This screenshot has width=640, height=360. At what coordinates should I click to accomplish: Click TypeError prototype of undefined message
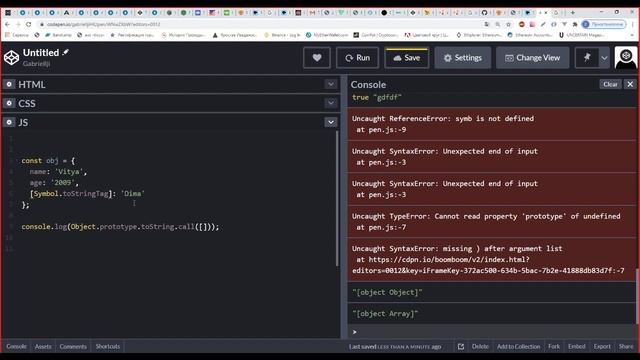[486, 216]
